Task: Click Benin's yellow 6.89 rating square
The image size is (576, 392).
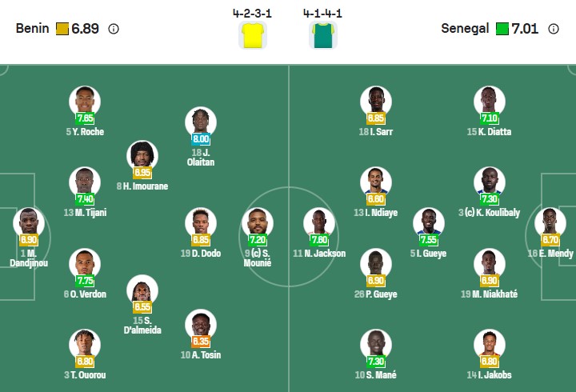Action: 62,29
